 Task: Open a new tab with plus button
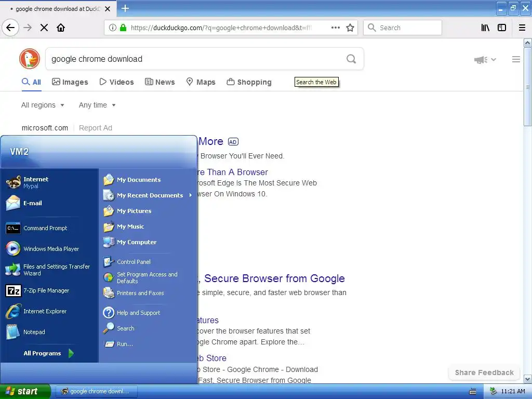(125, 8)
